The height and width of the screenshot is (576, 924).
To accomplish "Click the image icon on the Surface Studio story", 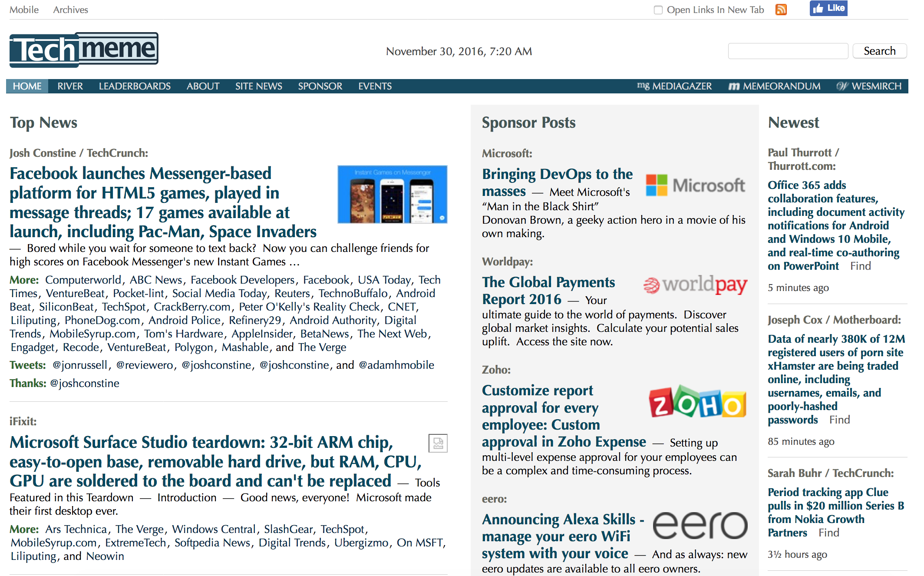I will click(x=438, y=444).
